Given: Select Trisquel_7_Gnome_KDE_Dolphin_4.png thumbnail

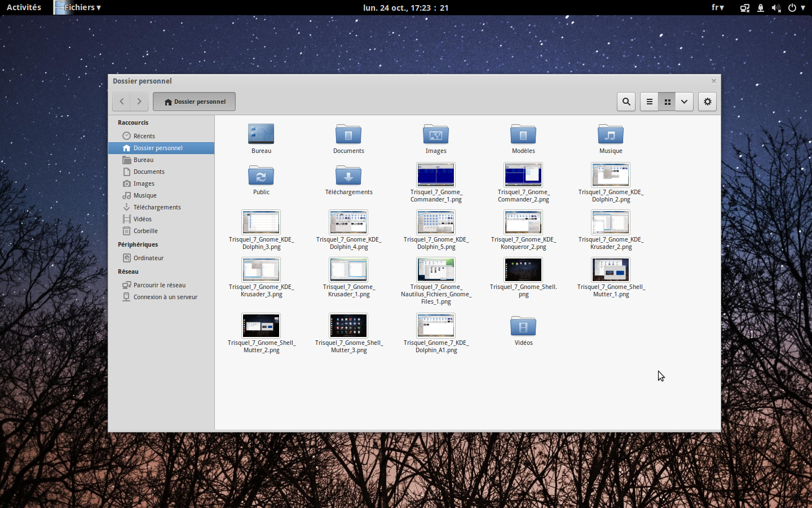Looking at the screenshot, I should (348, 222).
